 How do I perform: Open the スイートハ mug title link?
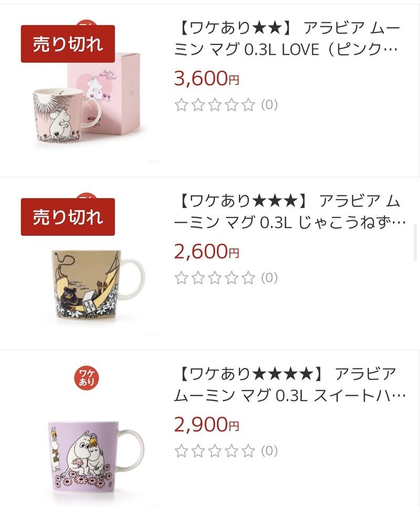[x=289, y=385]
